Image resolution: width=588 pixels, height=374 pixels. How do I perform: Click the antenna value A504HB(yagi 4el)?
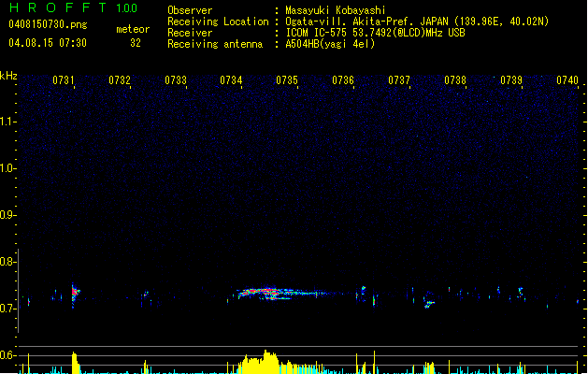pyautogui.click(x=330, y=44)
